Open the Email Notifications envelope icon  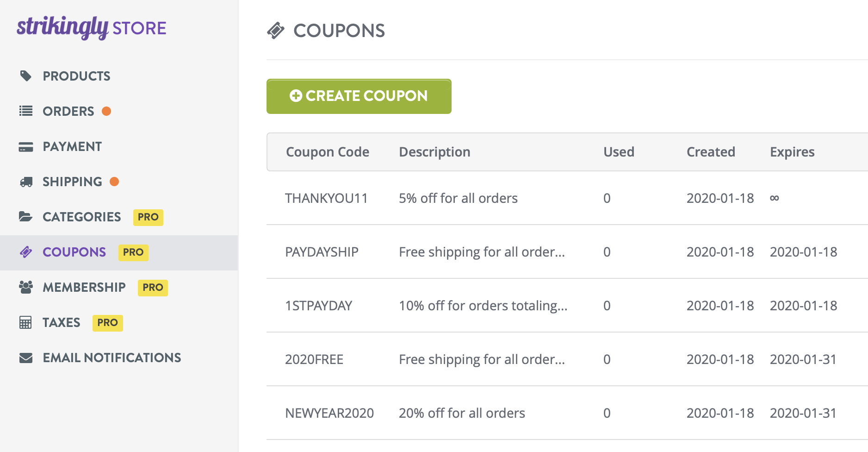tap(25, 357)
